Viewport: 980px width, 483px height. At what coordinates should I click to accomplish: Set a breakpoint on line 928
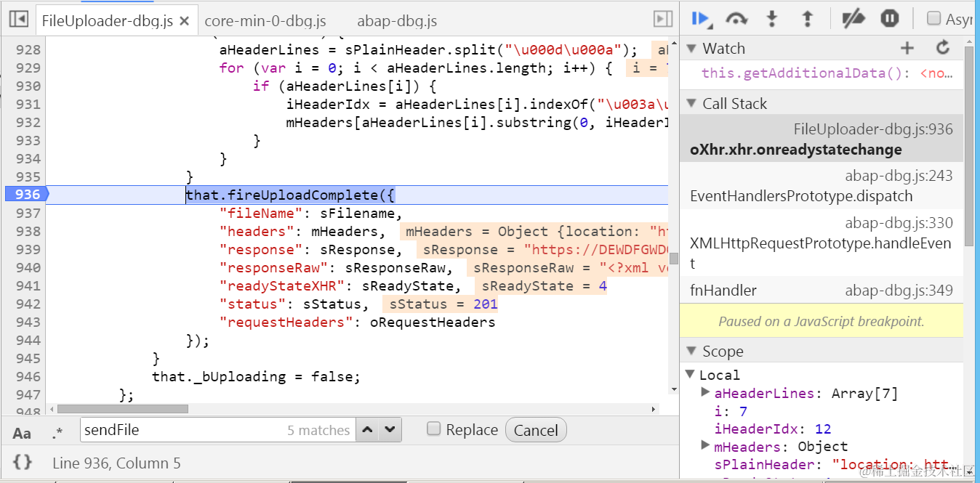[x=28, y=49]
